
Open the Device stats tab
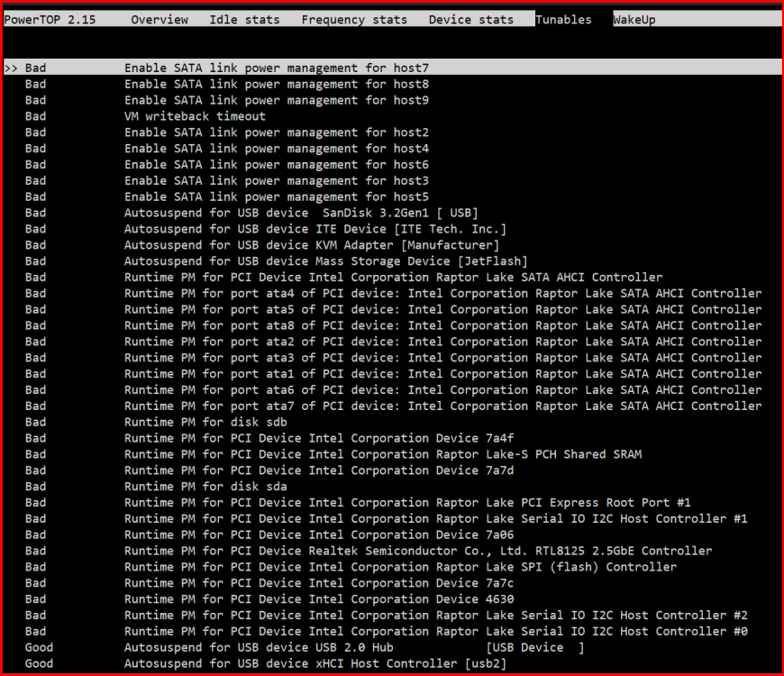point(471,20)
